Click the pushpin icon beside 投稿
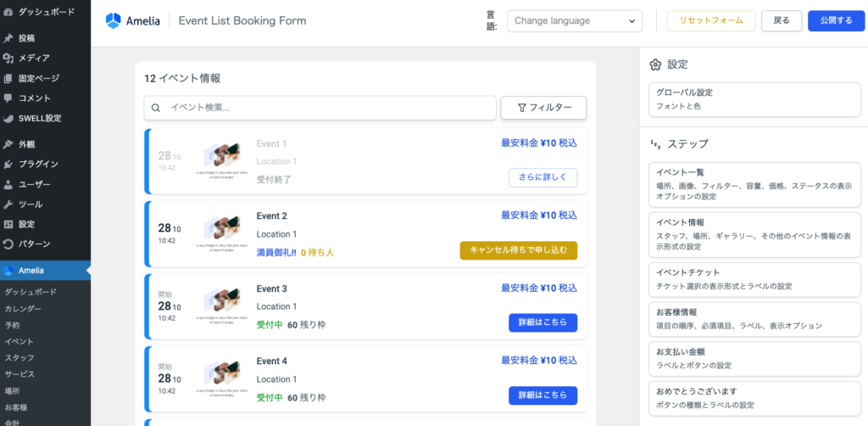 click(8, 38)
